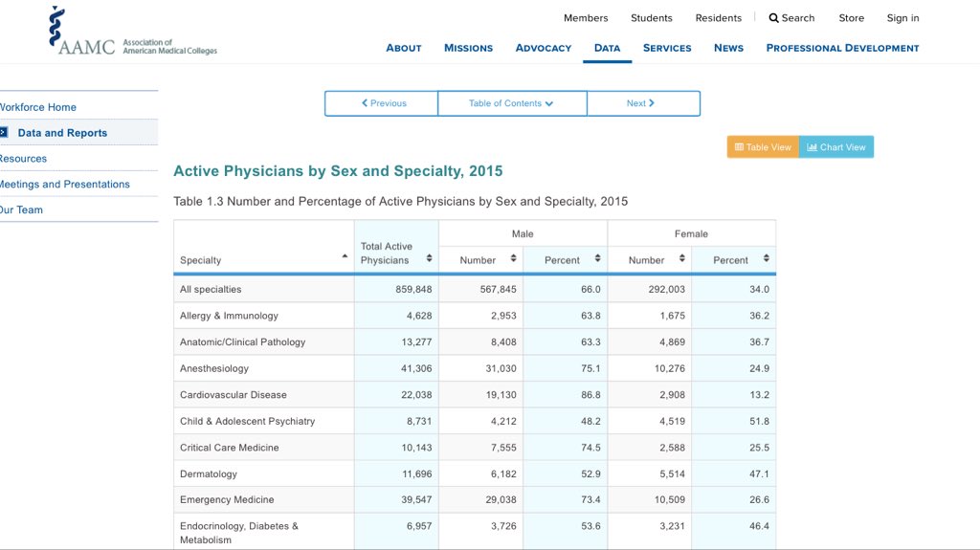Go to the Previous page
Screen dimensions: 980x550
[381, 103]
